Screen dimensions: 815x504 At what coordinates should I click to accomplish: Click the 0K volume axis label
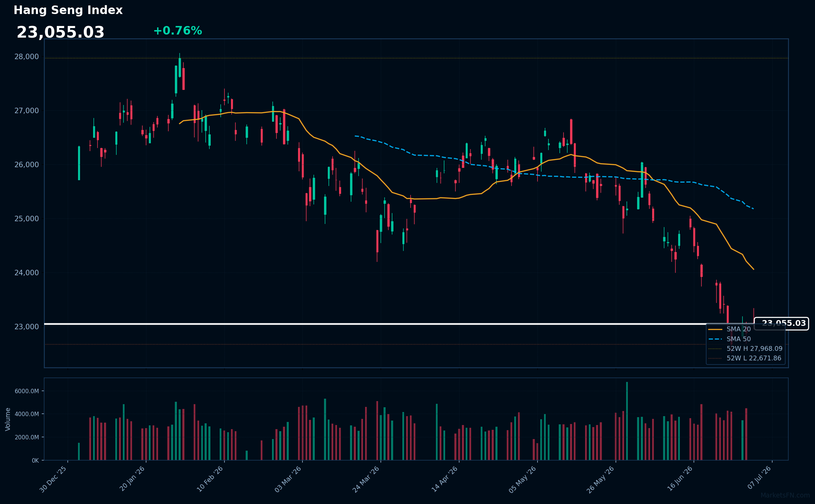click(35, 461)
